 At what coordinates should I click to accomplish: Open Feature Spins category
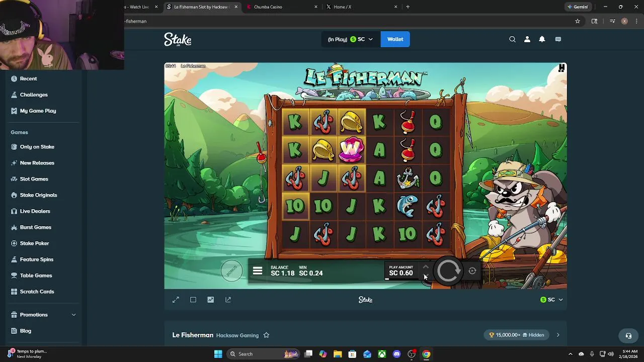36,259
